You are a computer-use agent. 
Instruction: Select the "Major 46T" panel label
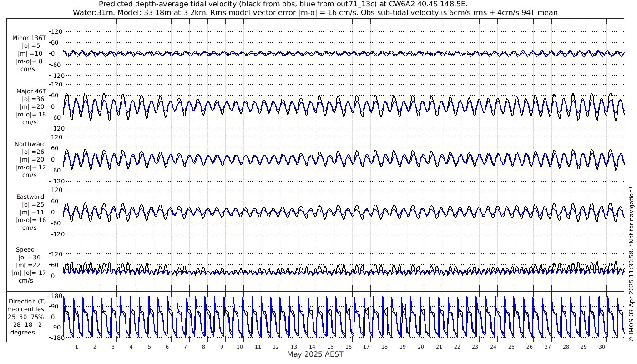click(30, 91)
